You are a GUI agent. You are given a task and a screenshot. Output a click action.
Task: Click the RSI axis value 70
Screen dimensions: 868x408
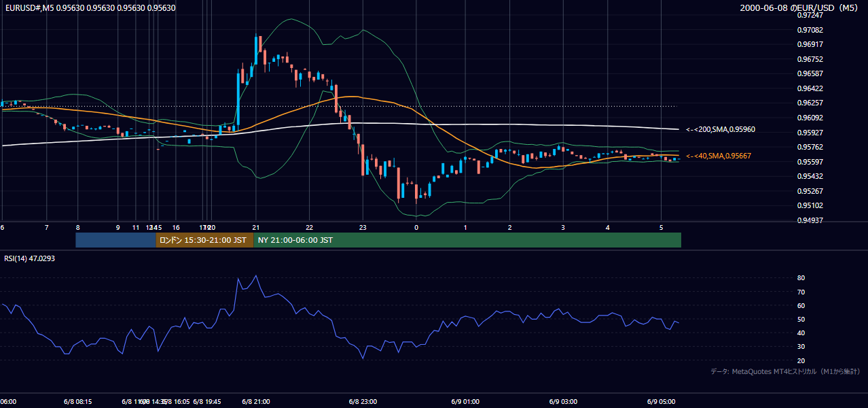pyautogui.click(x=801, y=292)
